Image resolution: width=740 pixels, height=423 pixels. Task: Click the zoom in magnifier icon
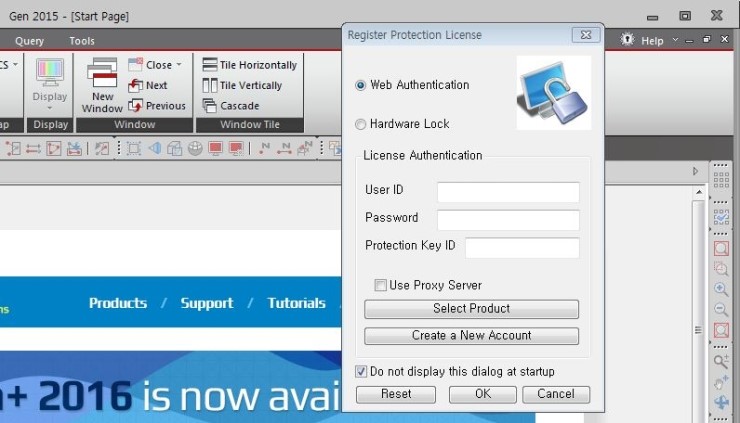point(721,289)
